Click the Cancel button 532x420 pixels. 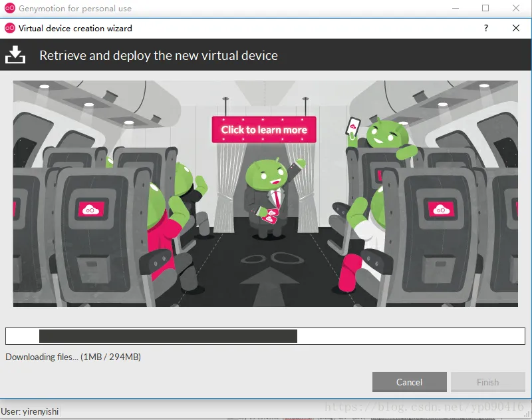[x=409, y=382]
